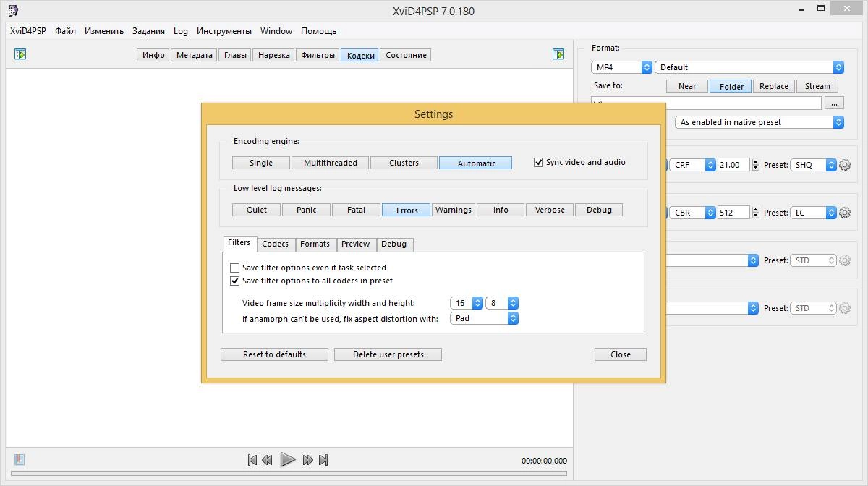The width and height of the screenshot is (868, 486).
Task: Open gear settings next to SHQ preset
Action: [x=845, y=165]
